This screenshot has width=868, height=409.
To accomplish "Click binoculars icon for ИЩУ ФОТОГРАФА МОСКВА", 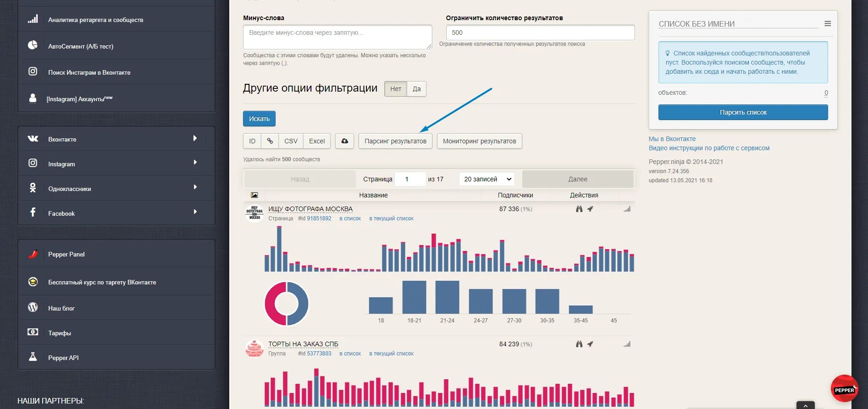I will click(579, 209).
